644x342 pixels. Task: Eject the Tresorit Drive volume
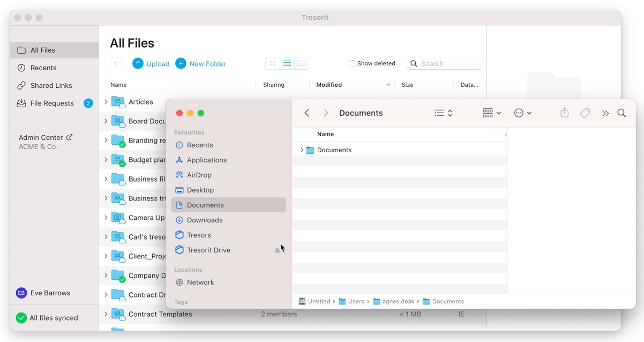[278, 250]
